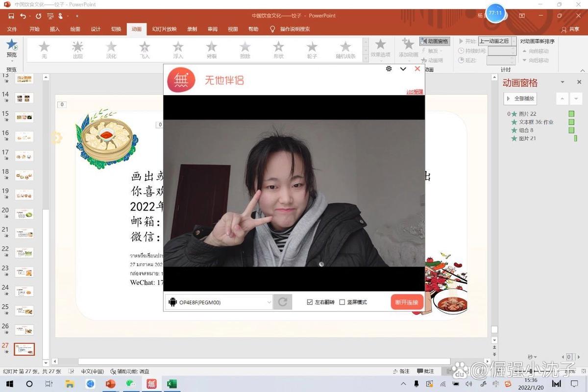
Task: Enable 竖屏模式 portrait mode
Action: (343, 302)
